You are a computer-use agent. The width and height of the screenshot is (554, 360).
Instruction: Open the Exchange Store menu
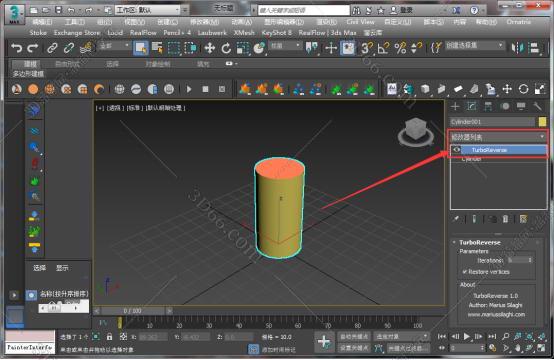77,33
